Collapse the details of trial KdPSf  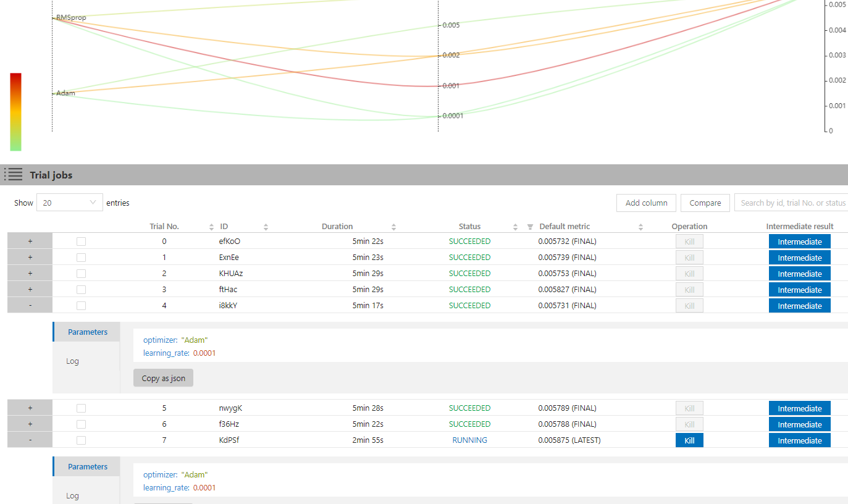coord(30,440)
